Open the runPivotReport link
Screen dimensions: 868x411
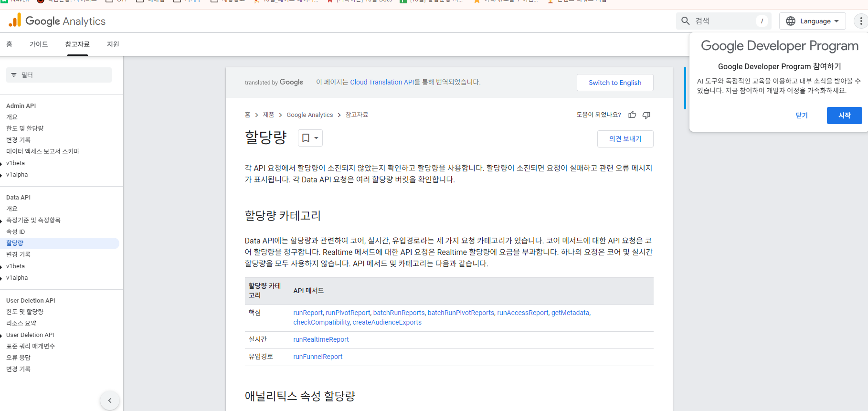point(348,313)
